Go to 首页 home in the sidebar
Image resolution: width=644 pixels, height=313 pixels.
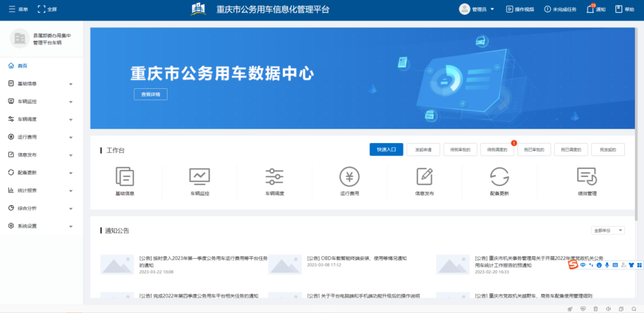[42, 66]
